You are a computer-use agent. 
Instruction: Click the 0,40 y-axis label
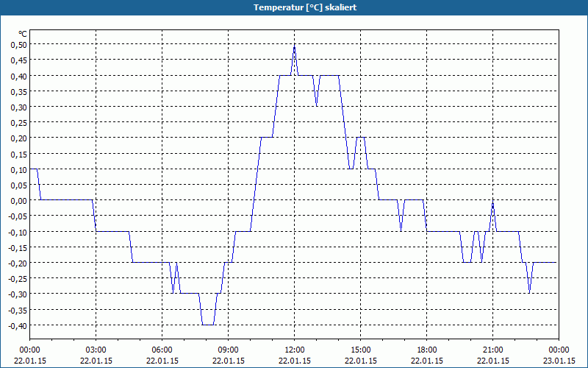20,76
